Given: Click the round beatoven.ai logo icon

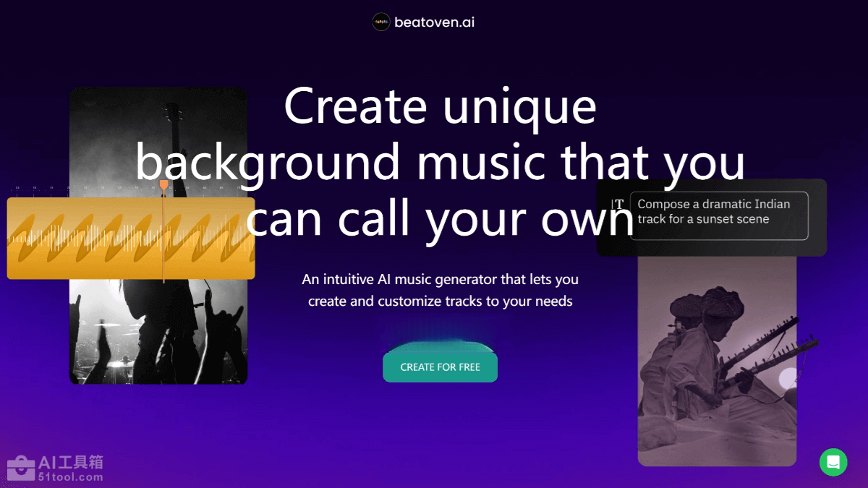Looking at the screenshot, I should (381, 22).
